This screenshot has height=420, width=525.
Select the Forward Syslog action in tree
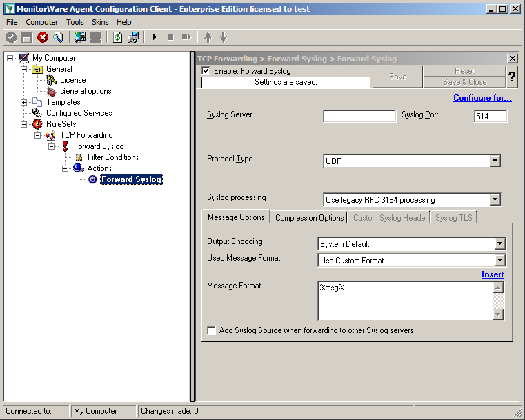click(131, 179)
